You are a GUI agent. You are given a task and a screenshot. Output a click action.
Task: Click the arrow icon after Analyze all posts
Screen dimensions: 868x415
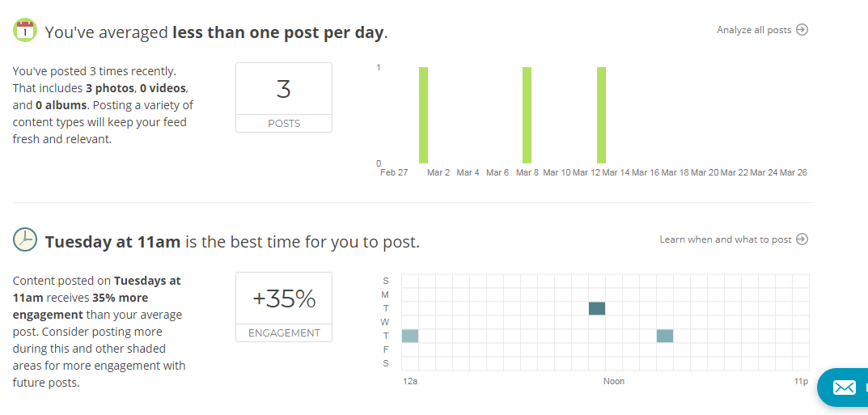point(802,30)
